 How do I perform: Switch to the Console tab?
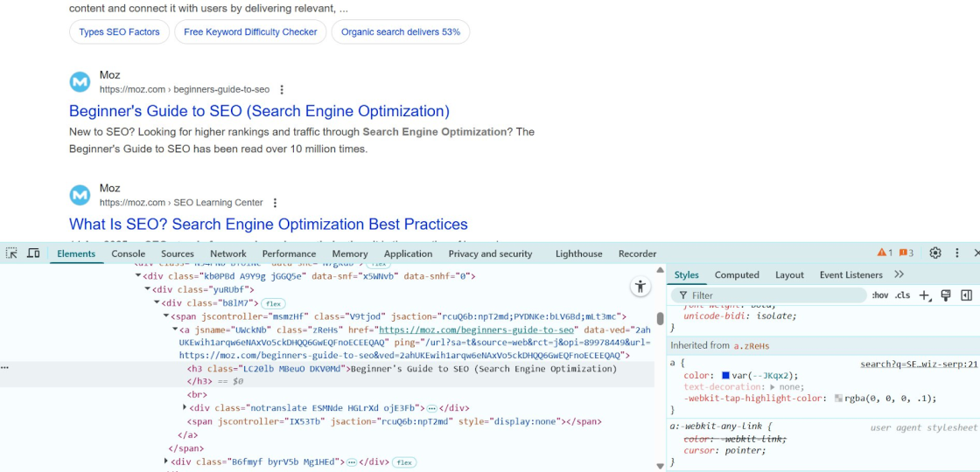pos(128,253)
